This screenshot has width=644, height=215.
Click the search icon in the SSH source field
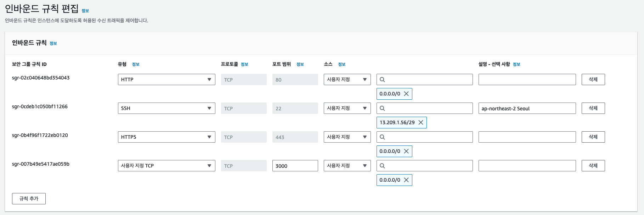pyautogui.click(x=382, y=108)
